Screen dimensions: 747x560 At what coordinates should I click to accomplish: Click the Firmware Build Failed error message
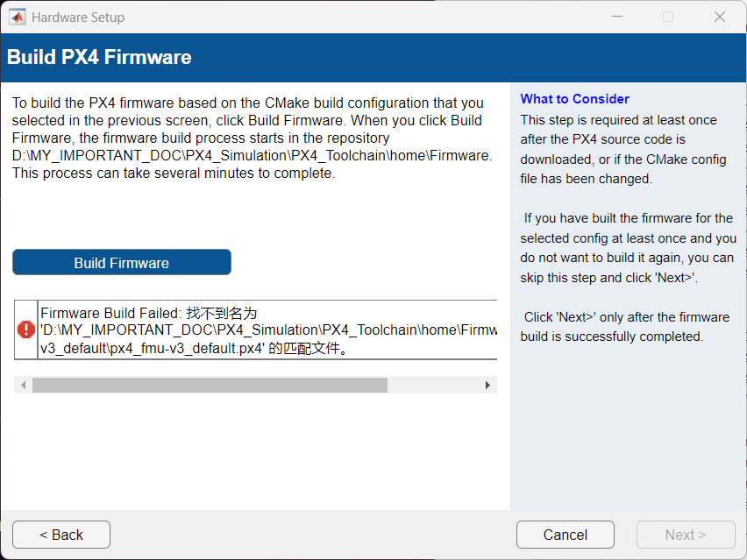click(149, 313)
